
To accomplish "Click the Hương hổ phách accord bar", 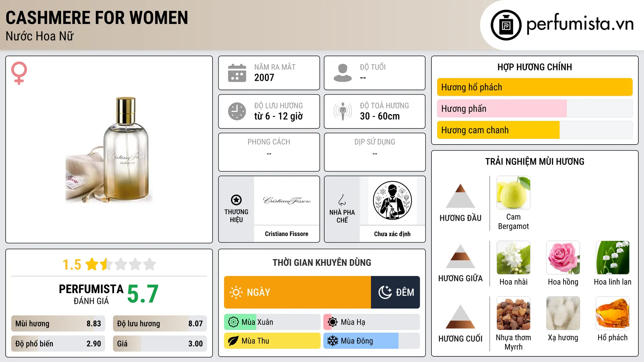I will point(535,87).
